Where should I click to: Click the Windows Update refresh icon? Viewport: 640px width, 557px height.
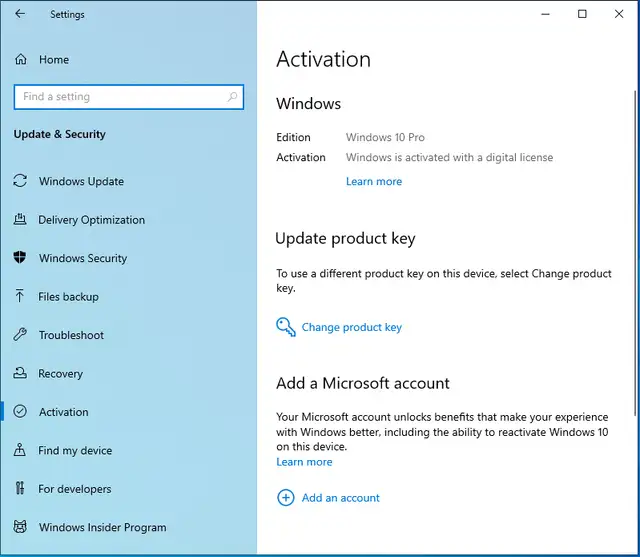(20, 181)
